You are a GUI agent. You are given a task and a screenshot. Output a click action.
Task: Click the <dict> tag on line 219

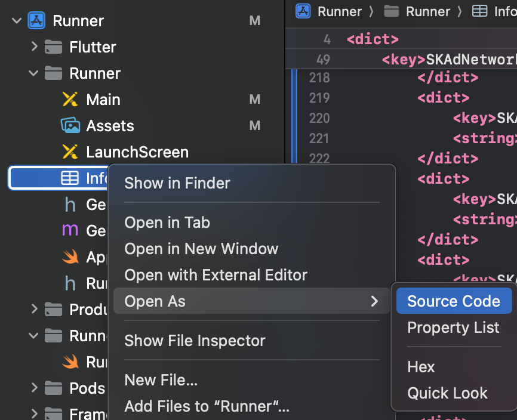[444, 98]
